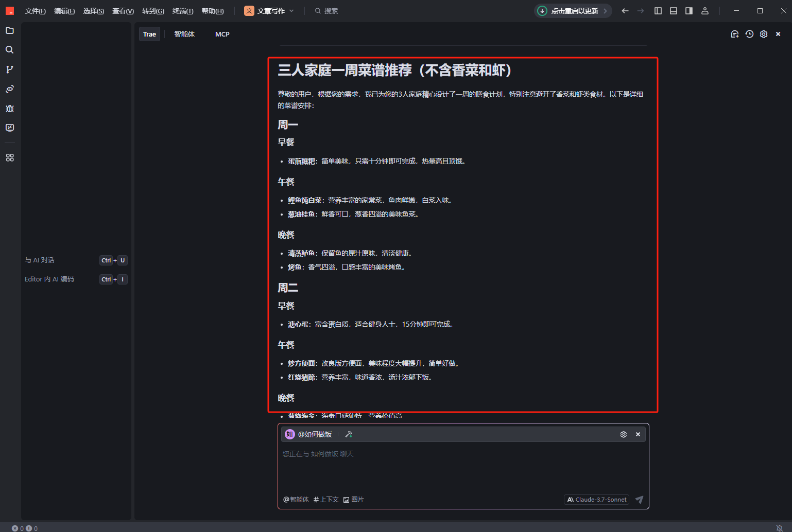Open the Source Control branch icon
This screenshot has height=532, width=792.
coord(10,69)
